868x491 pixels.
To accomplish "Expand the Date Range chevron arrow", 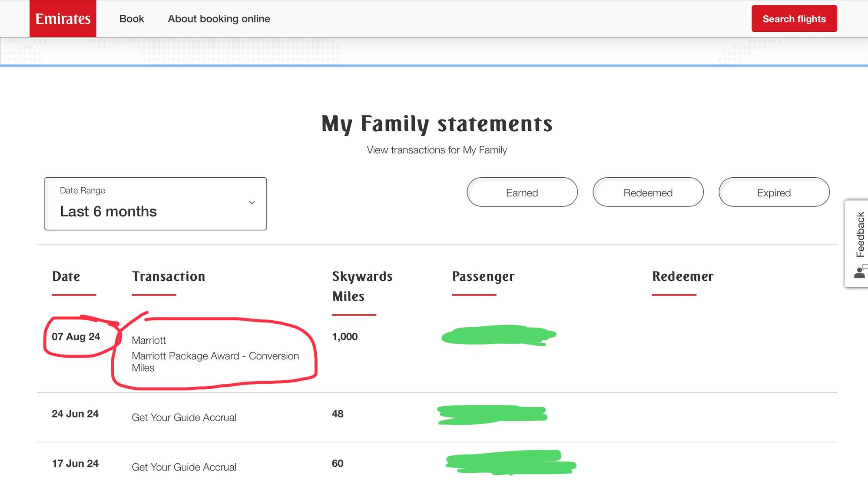I will (x=252, y=202).
